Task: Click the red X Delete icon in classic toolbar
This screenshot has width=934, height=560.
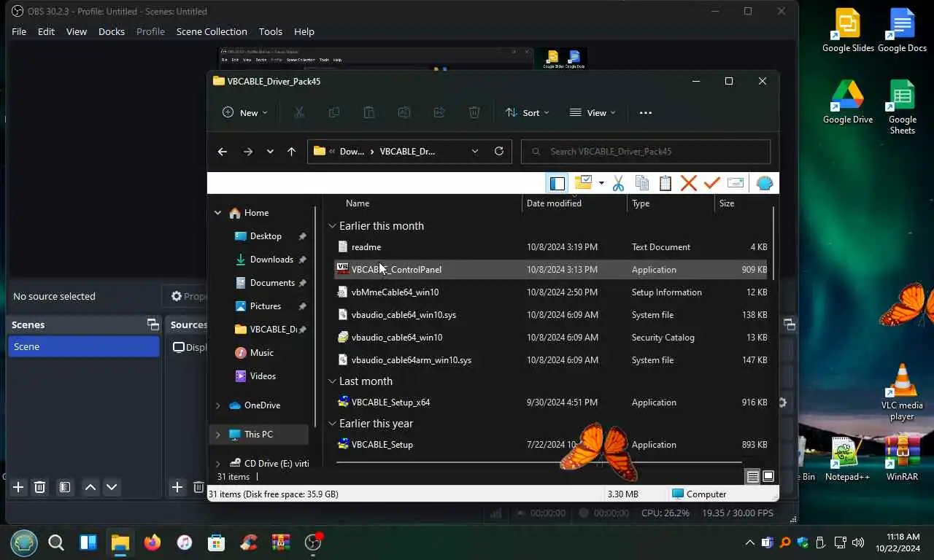Action: point(688,183)
